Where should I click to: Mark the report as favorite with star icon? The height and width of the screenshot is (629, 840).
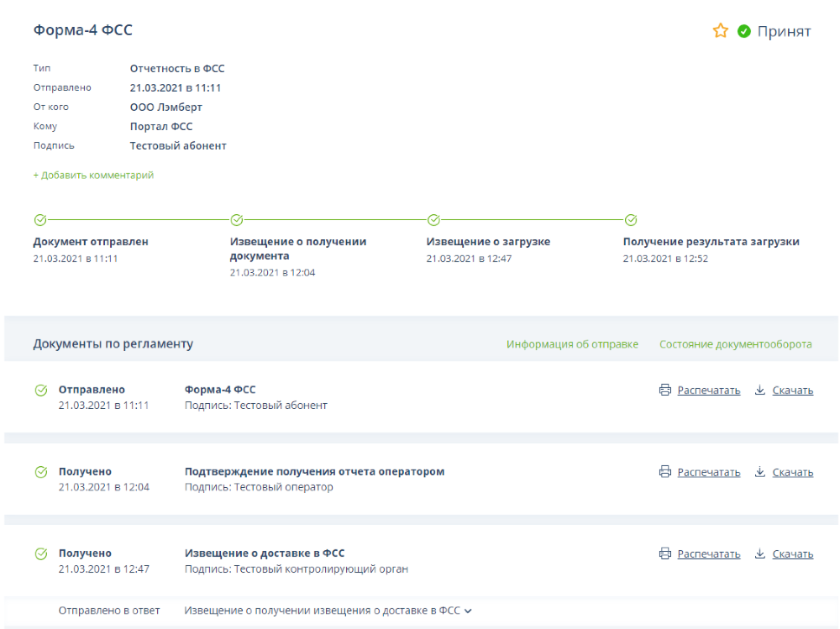coord(721,31)
